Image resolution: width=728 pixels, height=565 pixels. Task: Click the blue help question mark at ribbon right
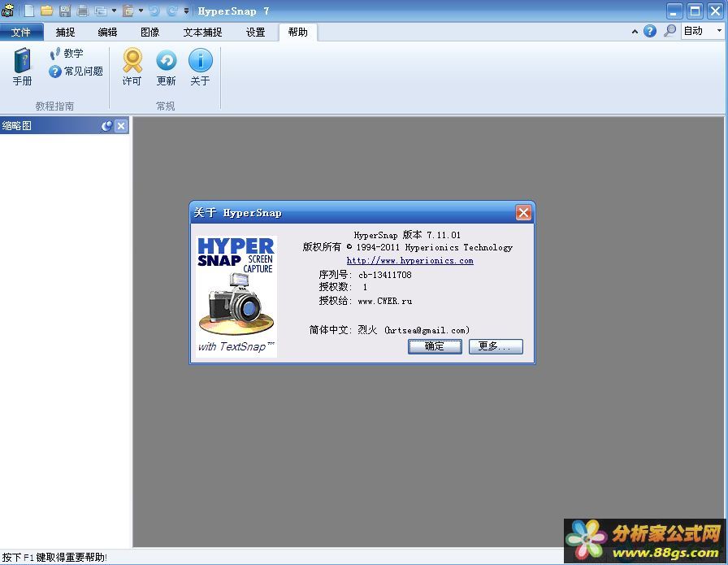(650, 31)
